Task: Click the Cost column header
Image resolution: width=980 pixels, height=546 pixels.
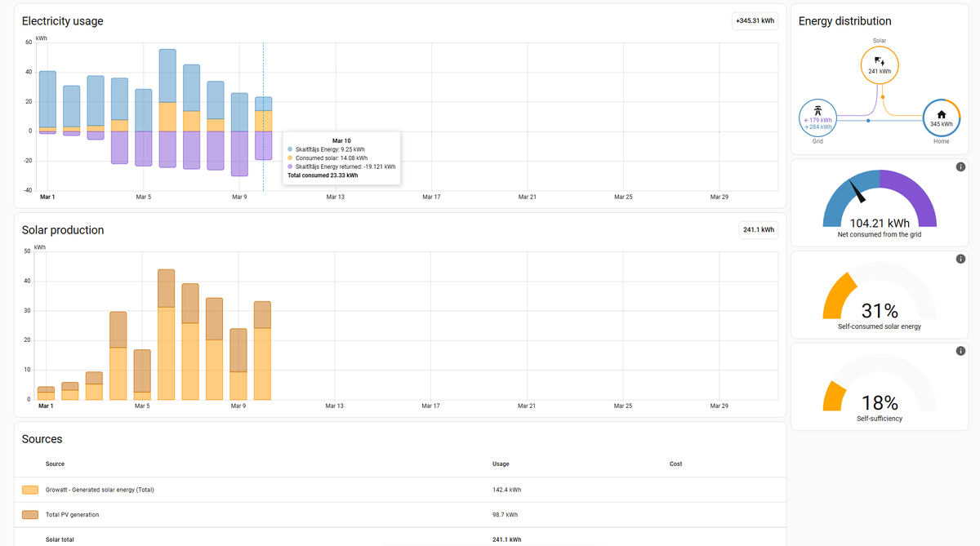Action: [x=675, y=464]
